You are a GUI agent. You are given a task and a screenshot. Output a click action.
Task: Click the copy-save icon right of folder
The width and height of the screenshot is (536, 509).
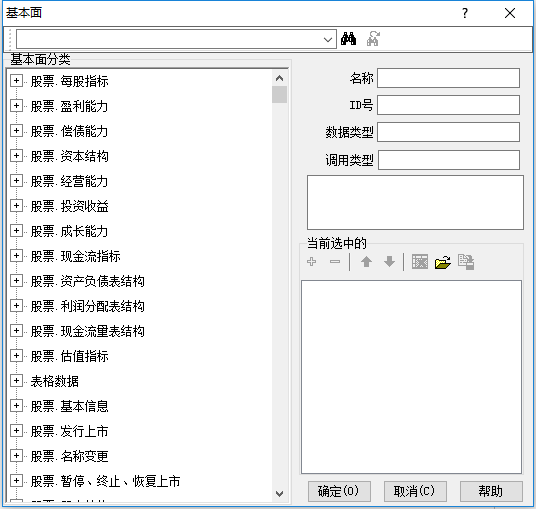(x=466, y=262)
